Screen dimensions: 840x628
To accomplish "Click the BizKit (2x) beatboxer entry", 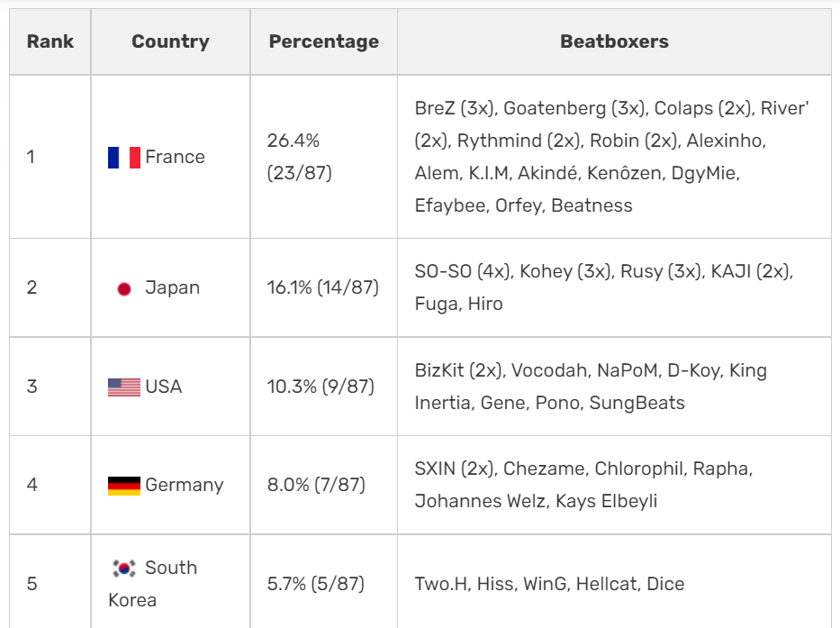I will point(458,370).
